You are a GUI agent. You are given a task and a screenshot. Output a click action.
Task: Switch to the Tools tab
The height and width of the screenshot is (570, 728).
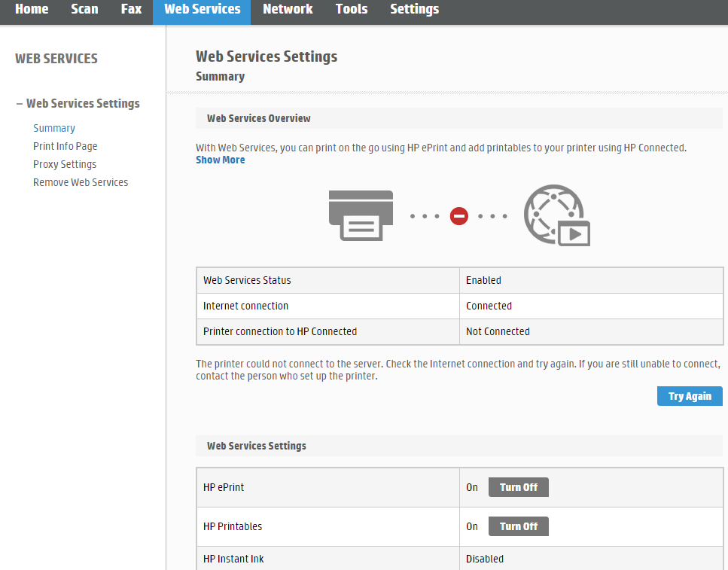tap(352, 10)
